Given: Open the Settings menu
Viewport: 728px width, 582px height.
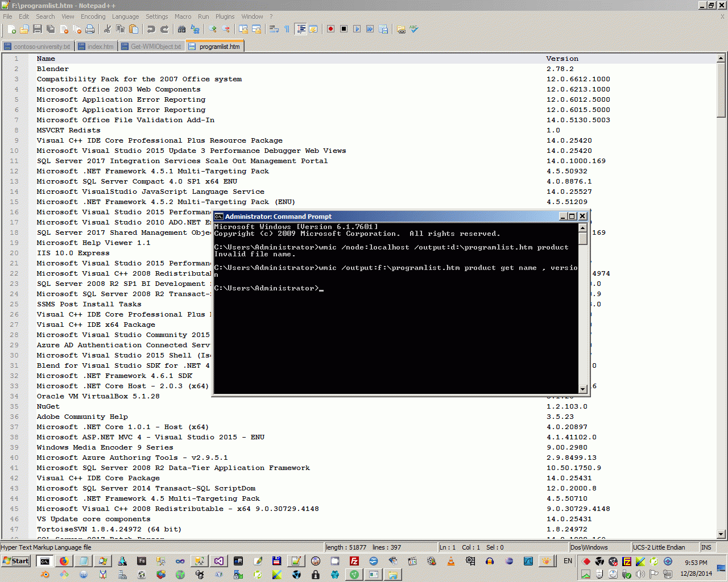Looking at the screenshot, I should (x=156, y=16).
